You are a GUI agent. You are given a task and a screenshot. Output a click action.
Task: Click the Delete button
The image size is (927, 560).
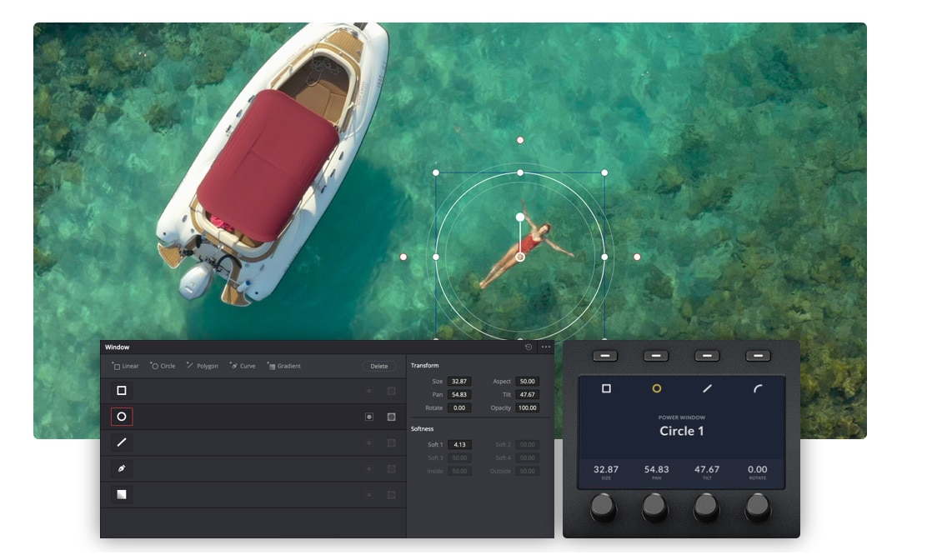(379, 366)
